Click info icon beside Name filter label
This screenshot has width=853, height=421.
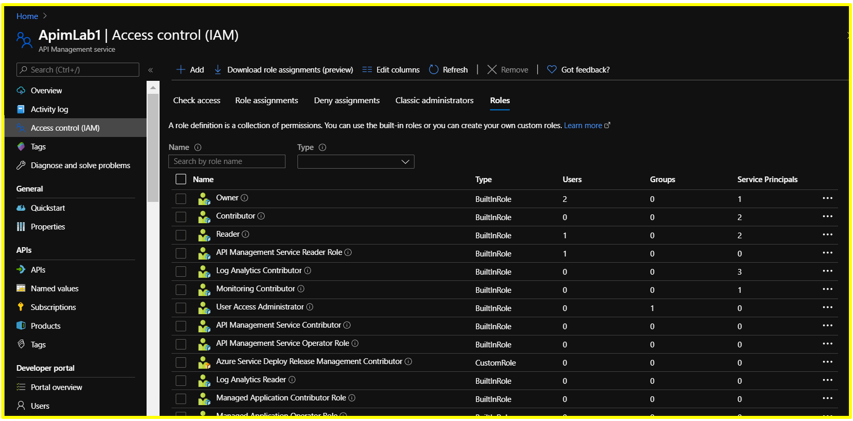(x=197, y=147)
